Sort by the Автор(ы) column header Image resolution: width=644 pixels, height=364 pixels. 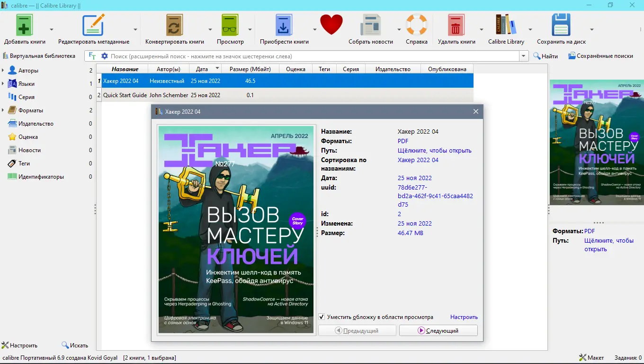(169, 69)
